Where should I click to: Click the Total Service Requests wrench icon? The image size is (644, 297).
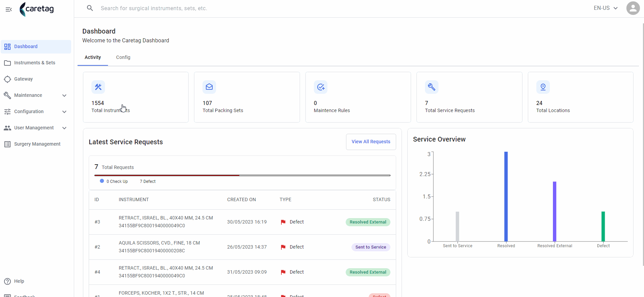point(432,87)
